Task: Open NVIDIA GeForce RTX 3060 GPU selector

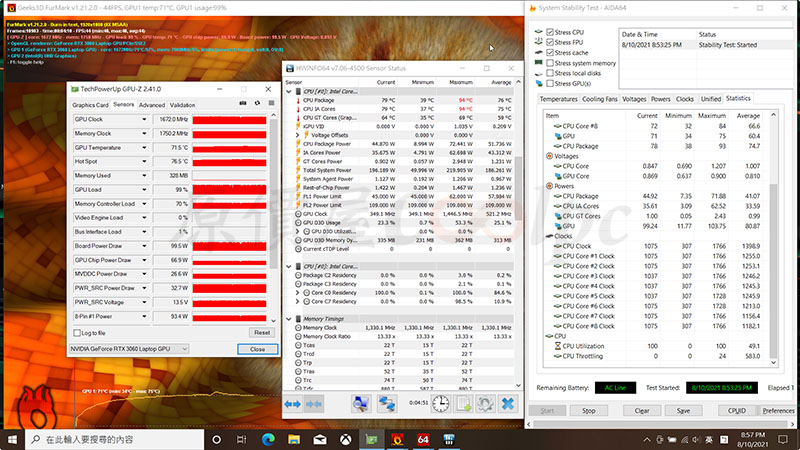Action: [x=129, y=349]
